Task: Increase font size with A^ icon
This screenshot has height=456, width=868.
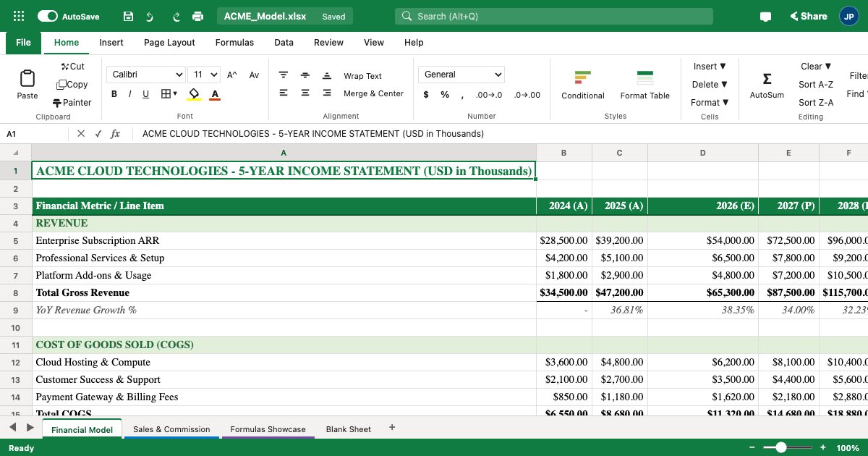Action: click(x=232, y=75)
